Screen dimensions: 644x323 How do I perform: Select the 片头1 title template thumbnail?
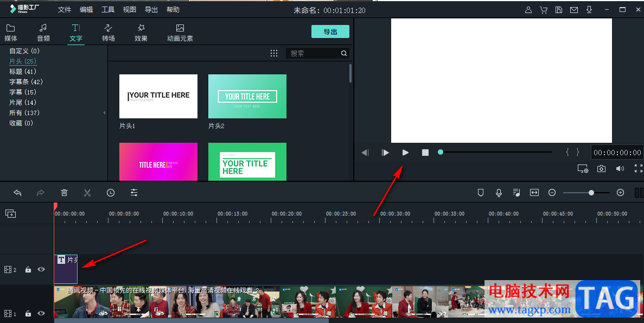point(158,96)
